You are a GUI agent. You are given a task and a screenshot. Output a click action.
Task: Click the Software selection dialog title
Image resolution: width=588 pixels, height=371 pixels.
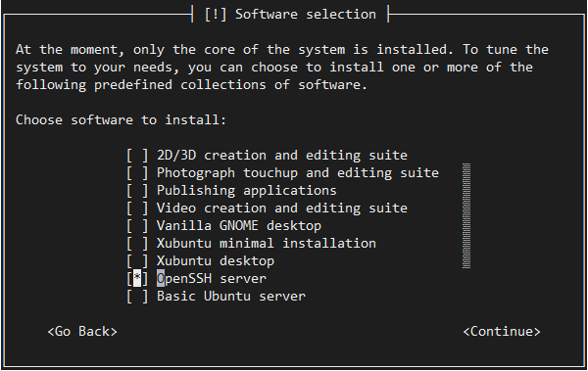tap(290, 15)
